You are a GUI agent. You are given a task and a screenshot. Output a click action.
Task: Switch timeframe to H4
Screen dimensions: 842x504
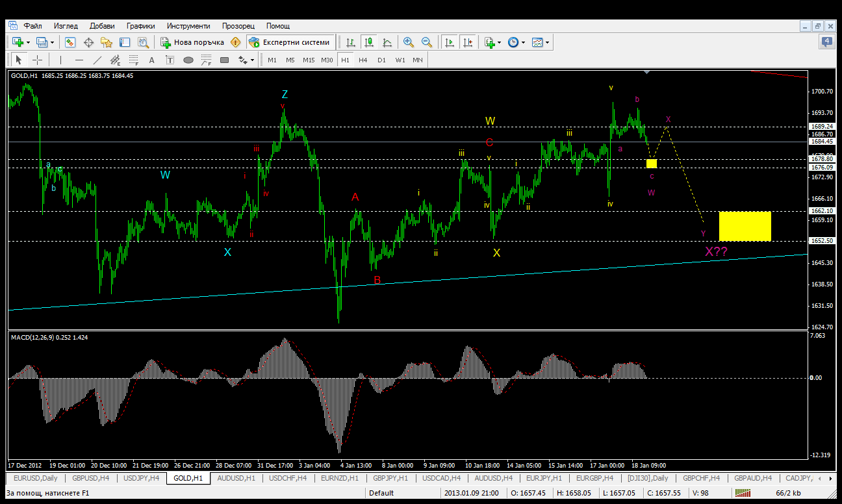coord(363,60)
